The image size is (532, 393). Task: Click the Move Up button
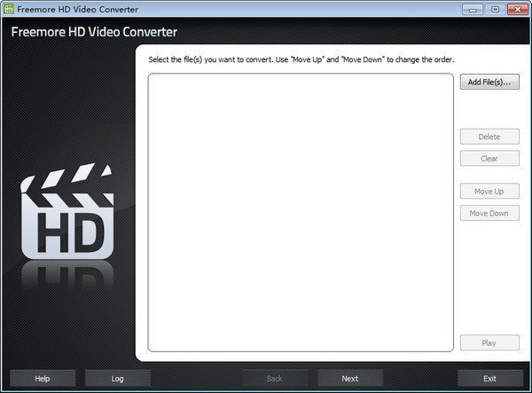(x=489, y=192)
